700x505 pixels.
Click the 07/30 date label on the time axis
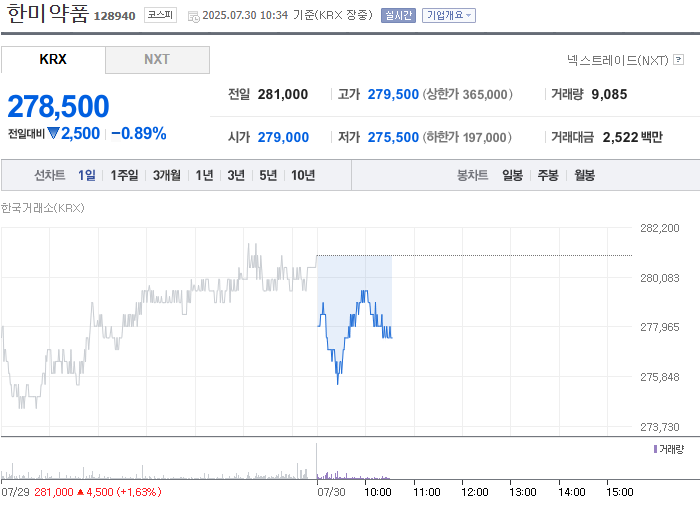pos(331,492)
